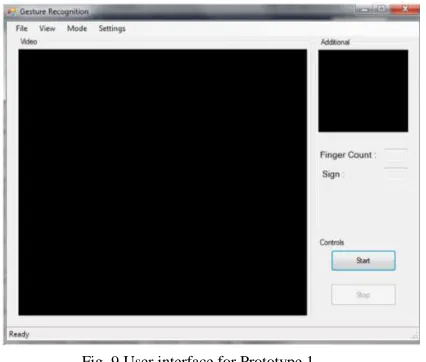Click the Controls group label
Screen dimensions: 426x362
[332, 242]
